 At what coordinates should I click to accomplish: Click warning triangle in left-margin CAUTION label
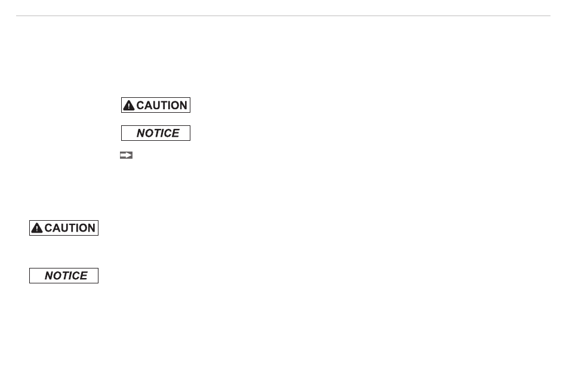(x=37, y=228)
